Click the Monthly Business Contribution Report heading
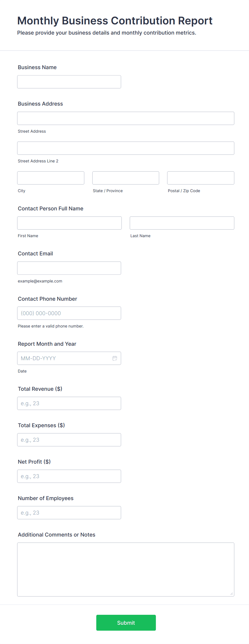This screenshot has height=644, width=249. (x=115, y=21)
